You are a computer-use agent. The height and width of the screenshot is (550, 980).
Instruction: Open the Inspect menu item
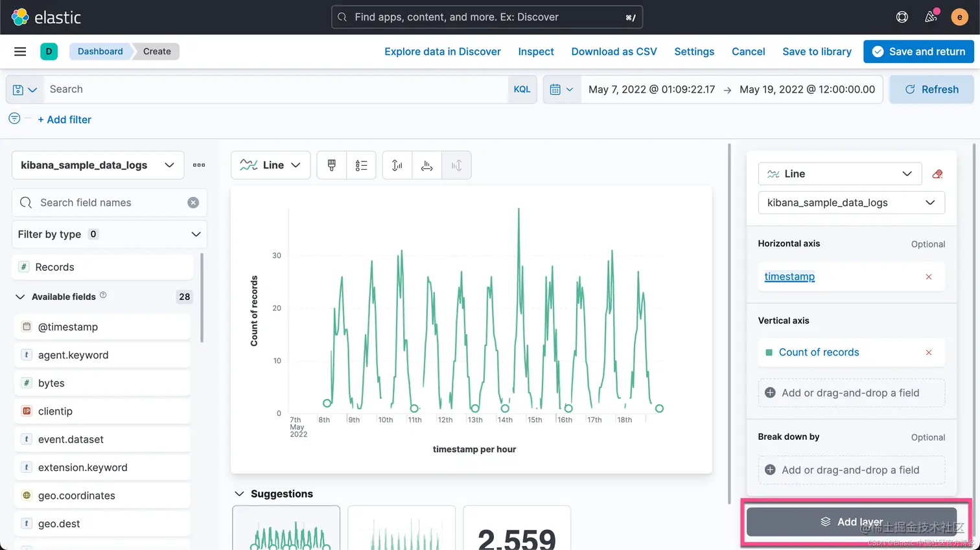coord(535,51)
